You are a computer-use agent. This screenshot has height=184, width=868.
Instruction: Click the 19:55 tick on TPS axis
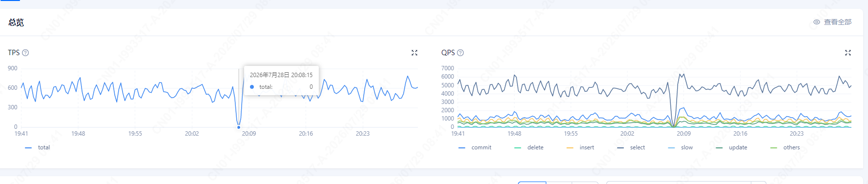pos(135,133)
